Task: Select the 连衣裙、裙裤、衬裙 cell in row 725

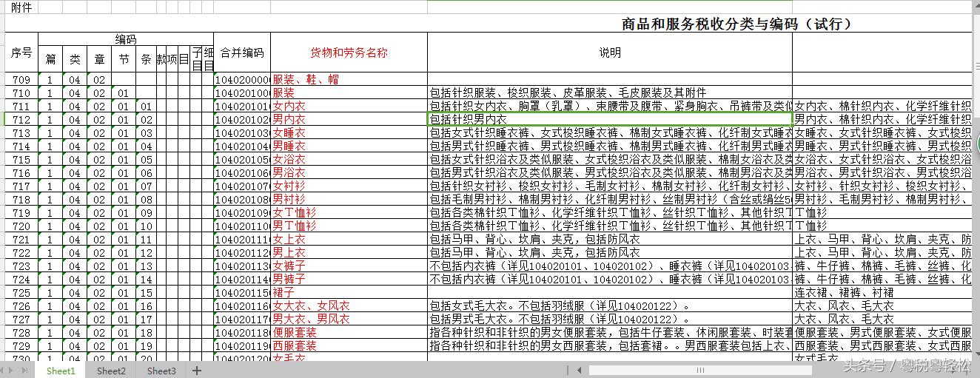Action: click(x=882, y=292)
